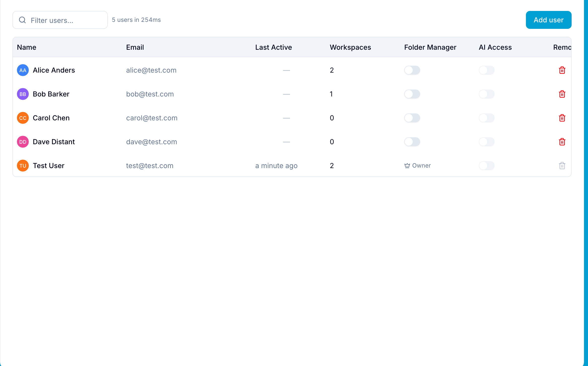Click Carol Chen's workspace count 0
Screen dimensions: 588x366
pyautogui.click(x=332, y=118)
